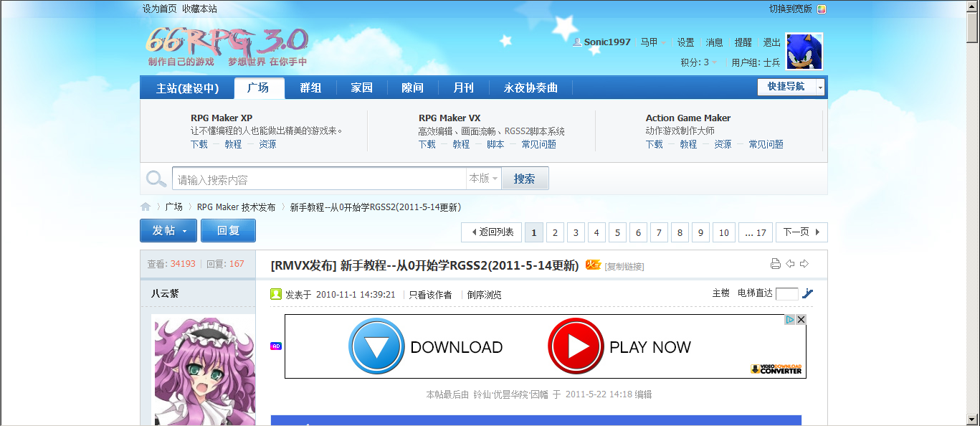Close the video converter ad
This screenshot has width=980, height=426.
click(x=801, y=320)
